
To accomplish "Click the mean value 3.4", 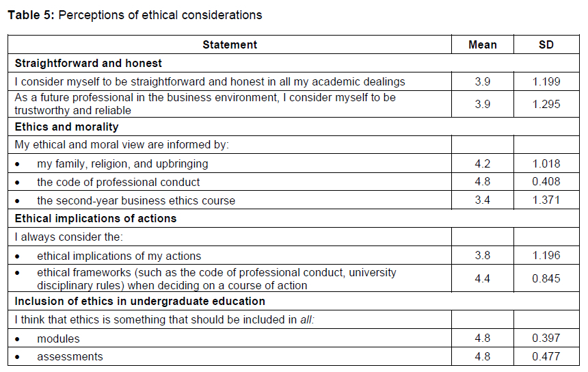I will (x=483, y=200).
